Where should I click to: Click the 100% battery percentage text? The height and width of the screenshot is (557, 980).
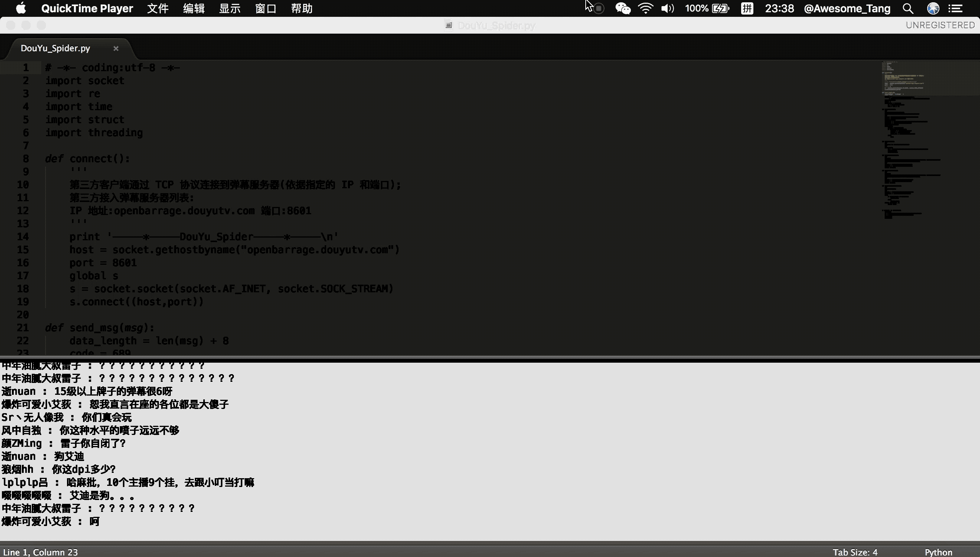[x=697, y=8]
